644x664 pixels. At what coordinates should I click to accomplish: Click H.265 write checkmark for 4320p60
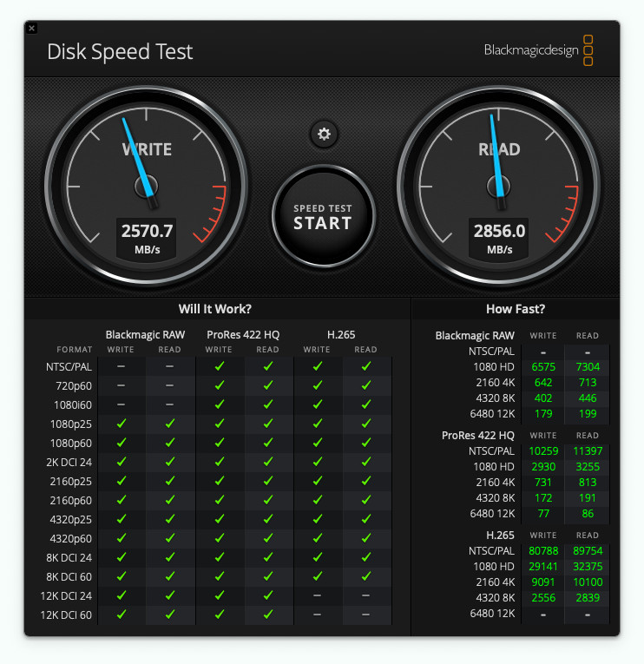(x=317, y=538)
